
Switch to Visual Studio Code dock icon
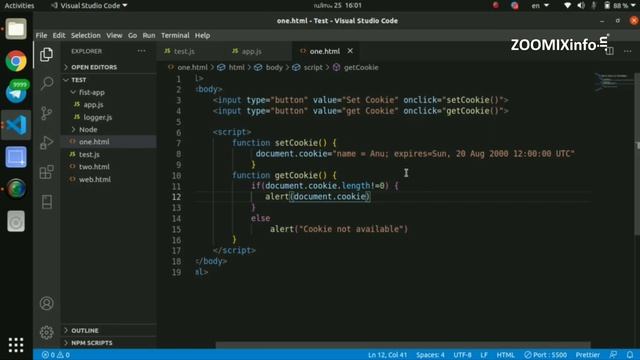(16, 125)
